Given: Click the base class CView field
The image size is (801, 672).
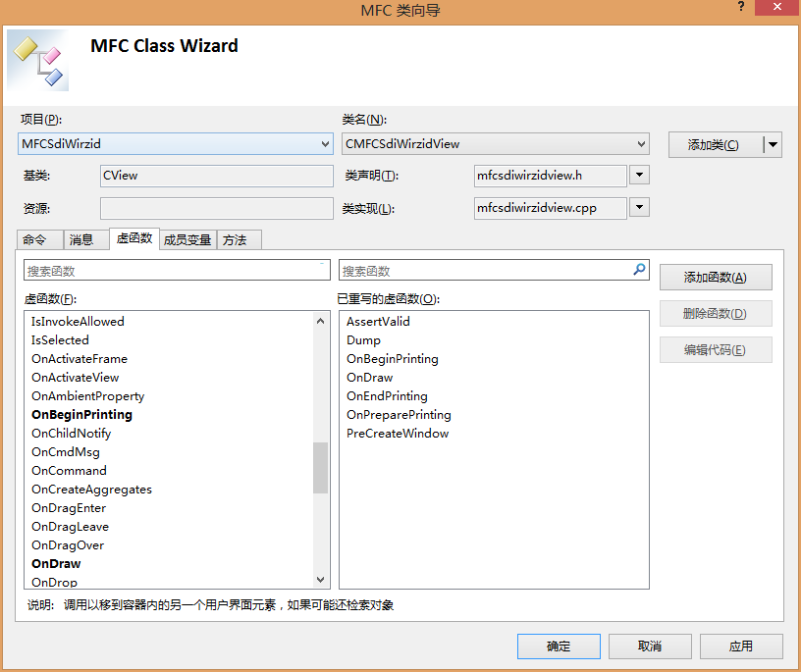Looking at the screenshot, I should click(x=217, y=176).
